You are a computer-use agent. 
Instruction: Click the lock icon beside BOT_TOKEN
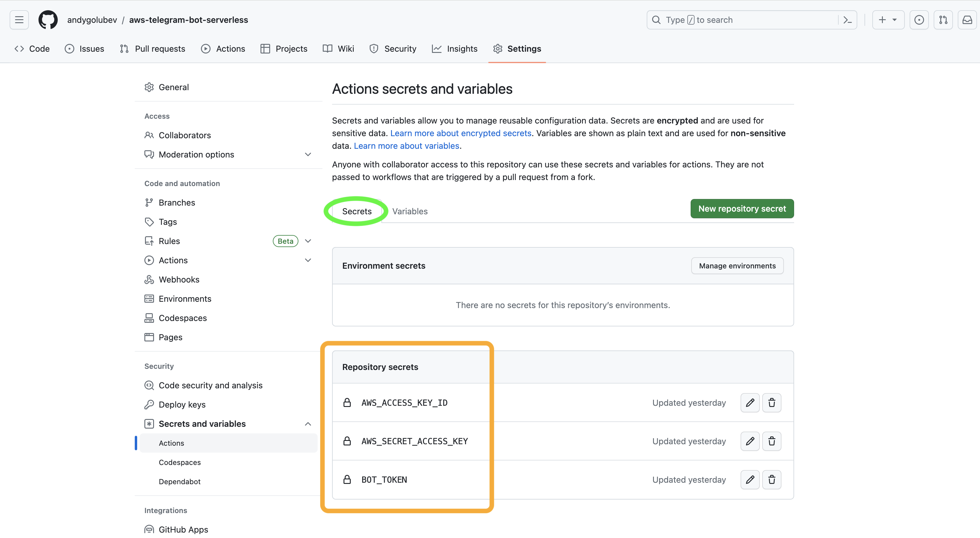[347, 479]
